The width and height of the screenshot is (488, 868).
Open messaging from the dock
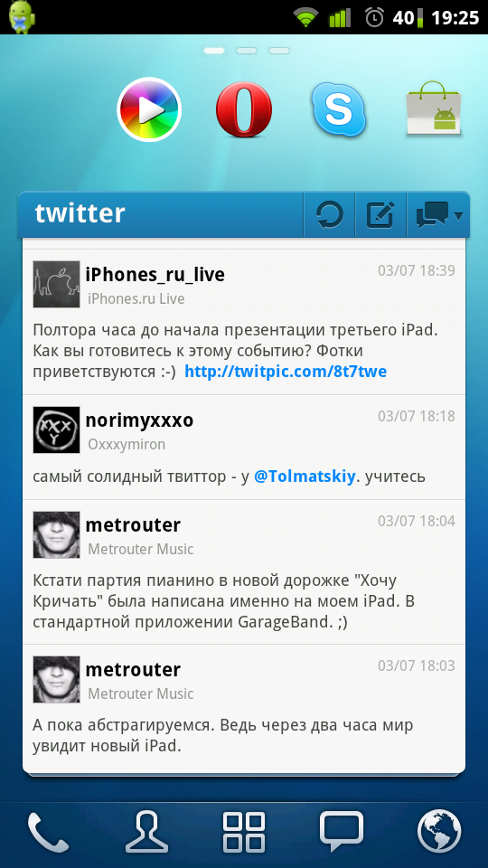click(342, 832)
